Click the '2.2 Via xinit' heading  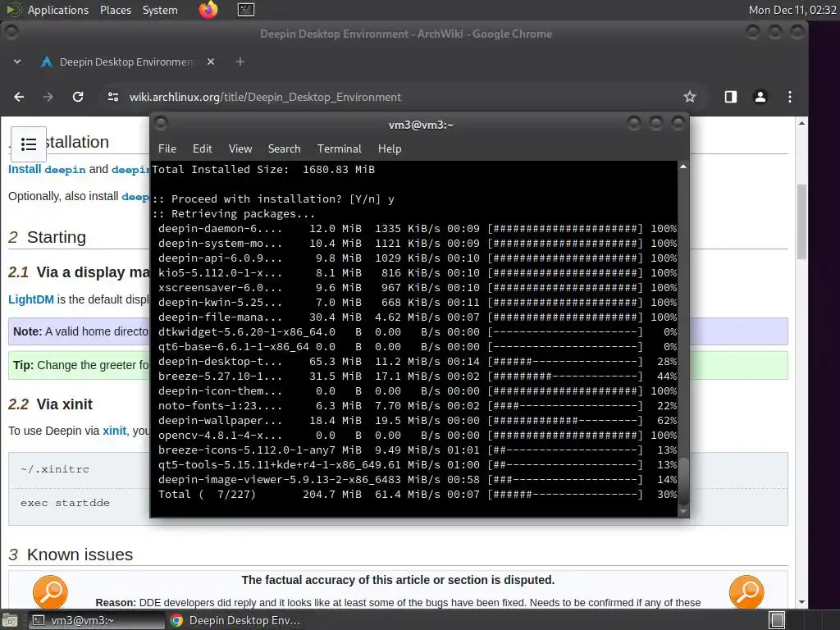[x=50, y=404]
